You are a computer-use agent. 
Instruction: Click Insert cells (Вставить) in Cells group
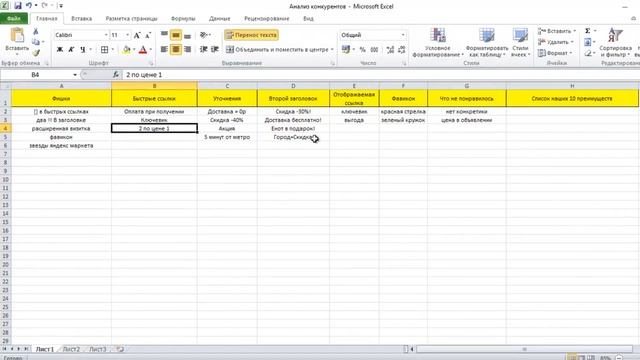coord(556,31)
